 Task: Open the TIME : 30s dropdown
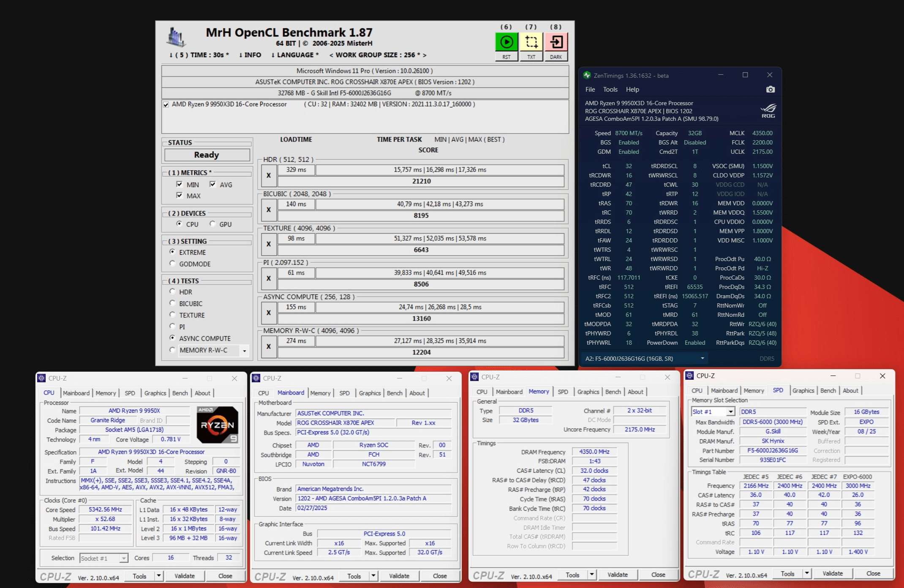pyautogui.click(x=199, y=55)
